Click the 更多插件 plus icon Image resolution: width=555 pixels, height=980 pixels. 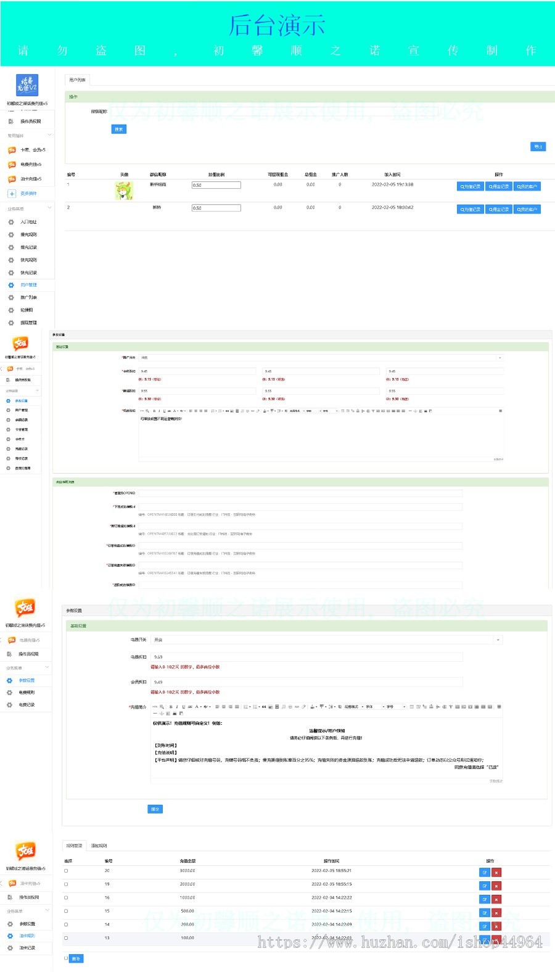click(12, 194)
